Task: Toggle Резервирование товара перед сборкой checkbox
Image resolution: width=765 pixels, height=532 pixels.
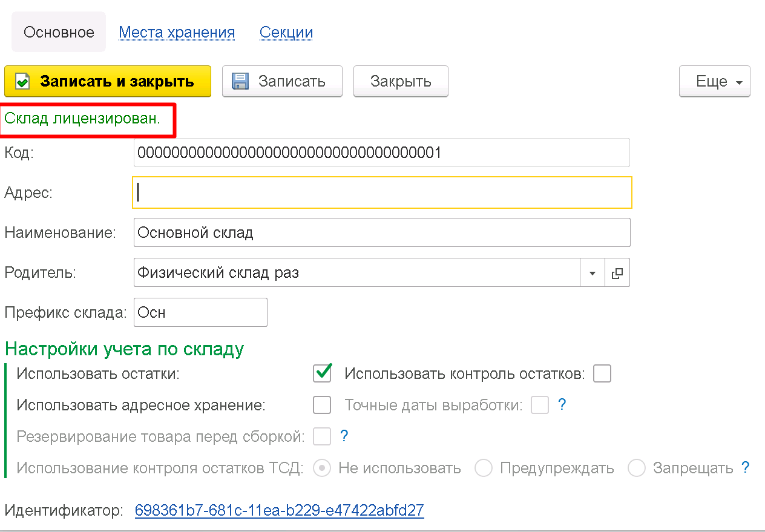Action: pyautogui.click(x=322, y=436)
